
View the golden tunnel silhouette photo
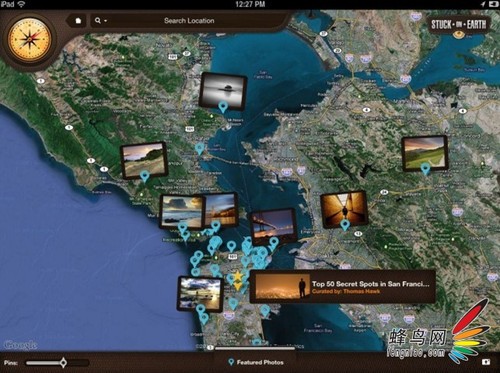coord(344,209)
